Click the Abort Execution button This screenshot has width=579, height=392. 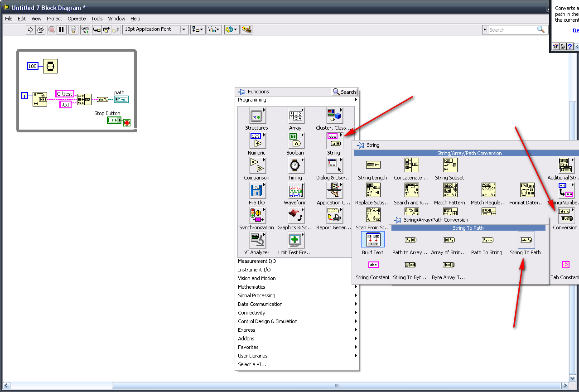[52, 29]
